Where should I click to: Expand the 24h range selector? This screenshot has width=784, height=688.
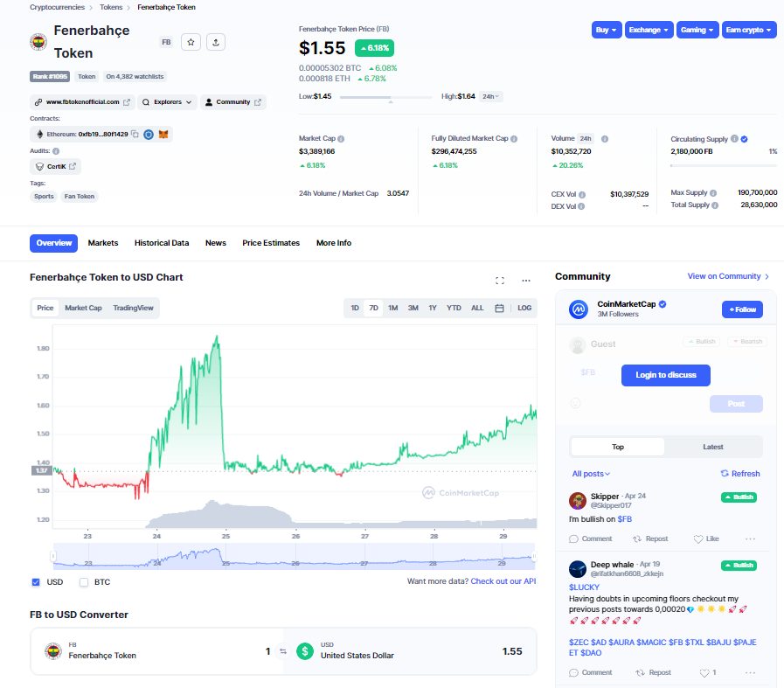click(491, 96)
